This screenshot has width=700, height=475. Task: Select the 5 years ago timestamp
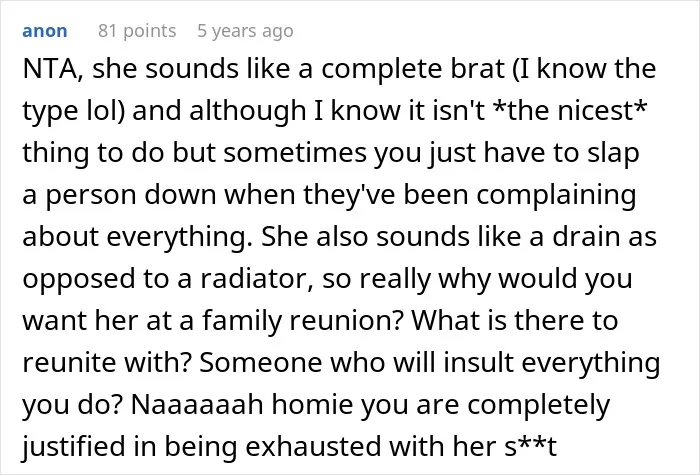[x=246, y=31]
